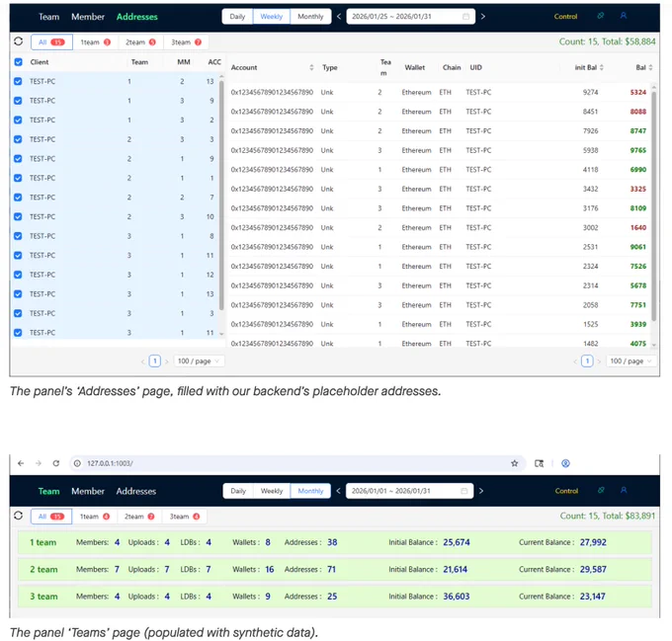Image resolution: width=672 pixels, height=641 pixels.
Task: Filter by 2team tab in Addresses panel
Action: point(140,41)
